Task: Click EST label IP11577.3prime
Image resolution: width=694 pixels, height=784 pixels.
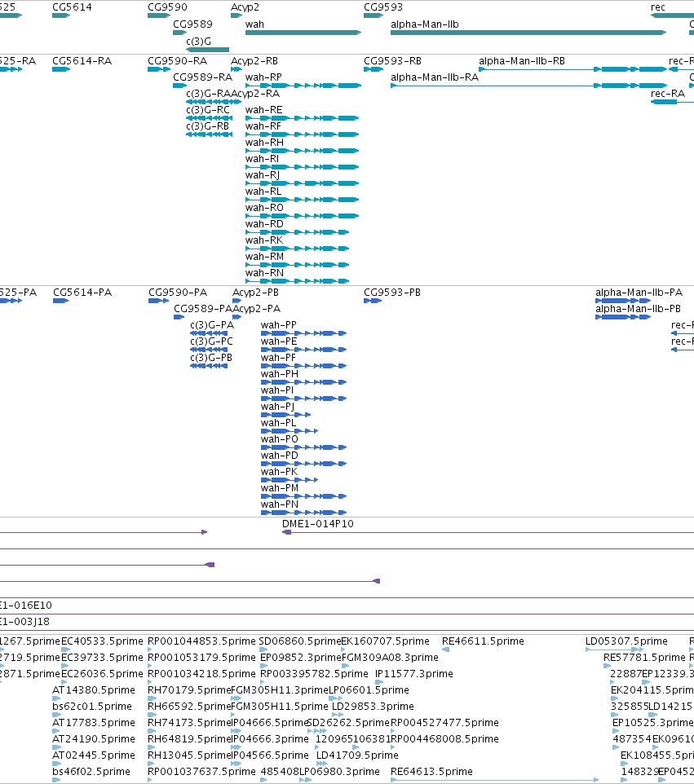Action: 414,674
